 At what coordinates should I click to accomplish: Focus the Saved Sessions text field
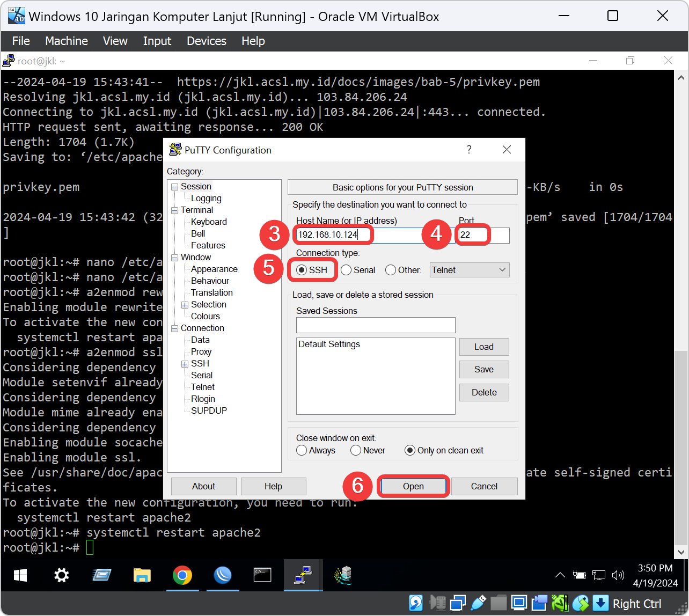pyautogui.click(x=376, y=325)
